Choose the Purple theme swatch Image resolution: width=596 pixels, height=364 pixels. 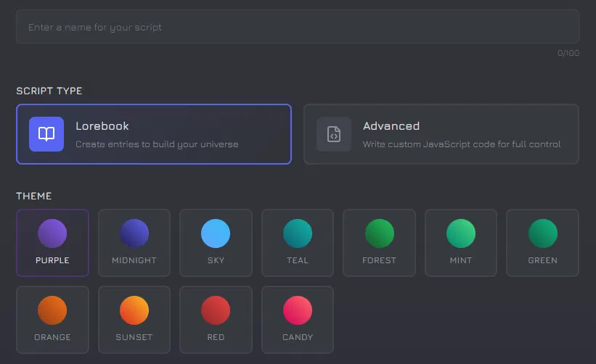click(x=52, y=242)
